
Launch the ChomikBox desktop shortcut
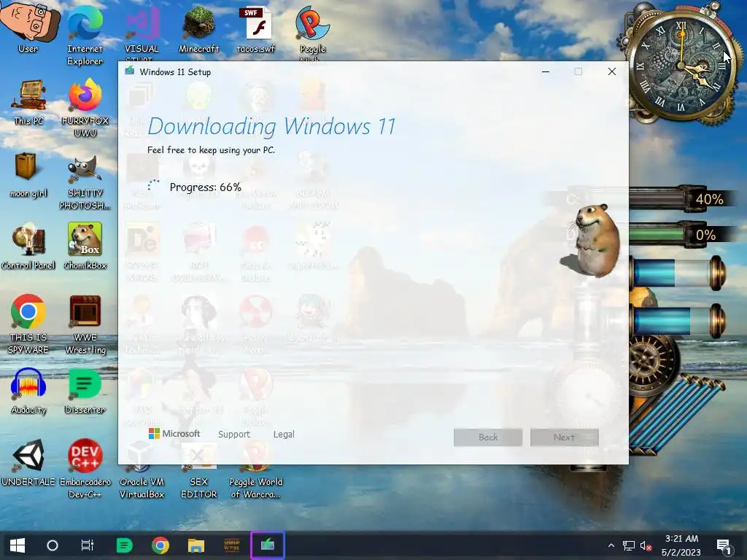coord(85,246)
